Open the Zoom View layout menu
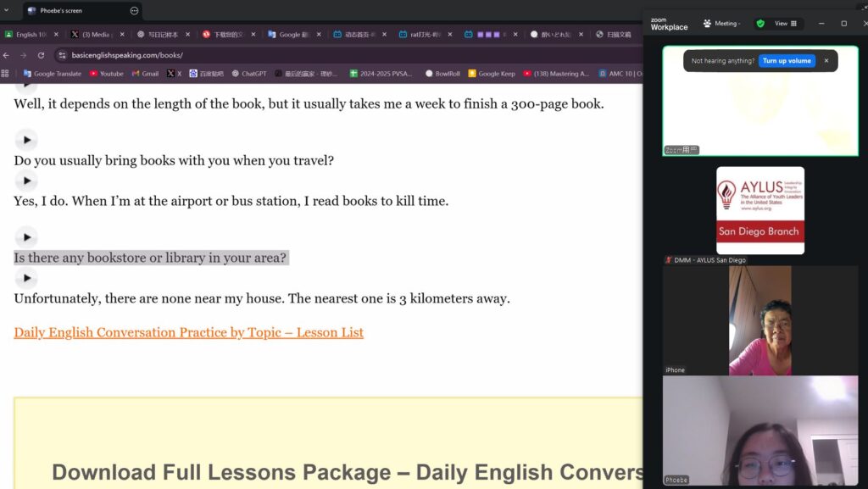 point(786,24)
